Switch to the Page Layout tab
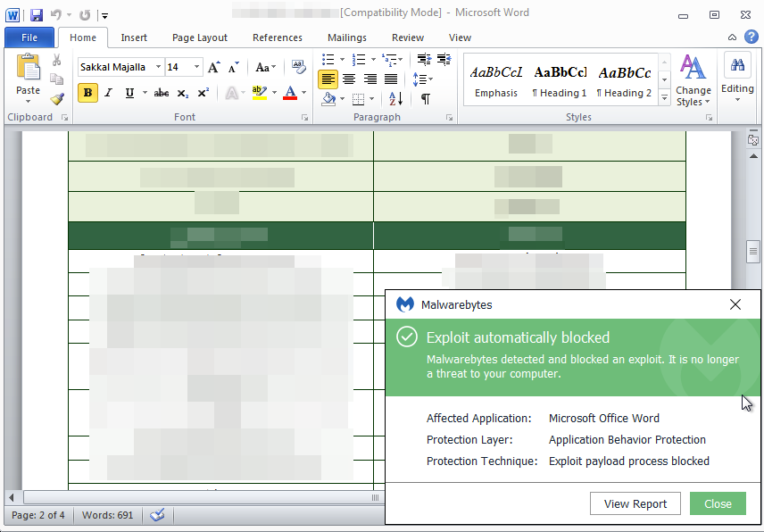Image resolution: width=764 pixels, height=532 pixels. point(200,37)
